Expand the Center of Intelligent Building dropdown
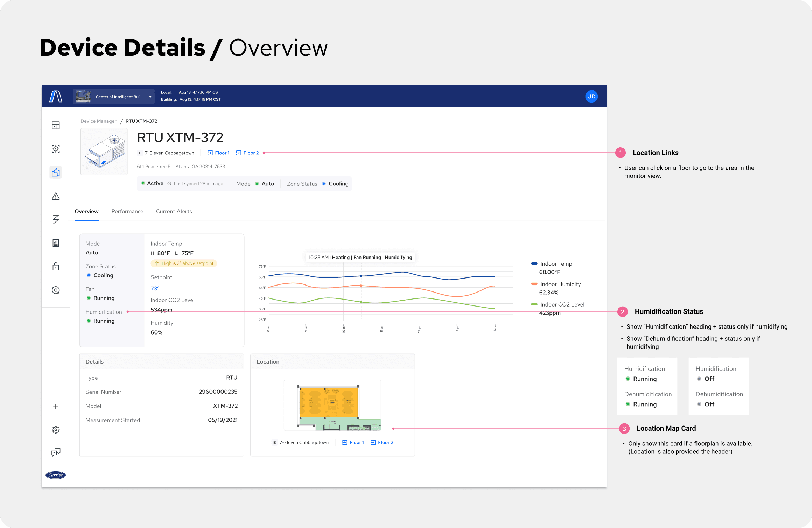 [114, 97]
